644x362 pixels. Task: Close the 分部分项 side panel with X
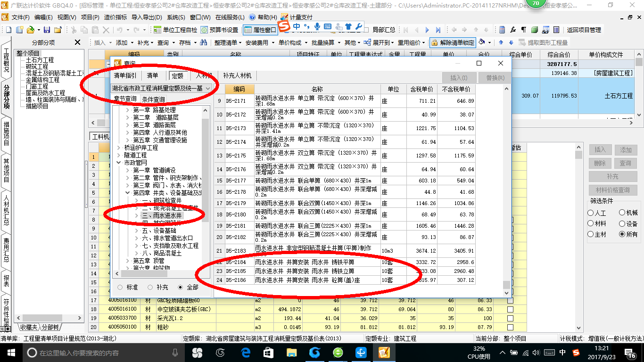78,42
